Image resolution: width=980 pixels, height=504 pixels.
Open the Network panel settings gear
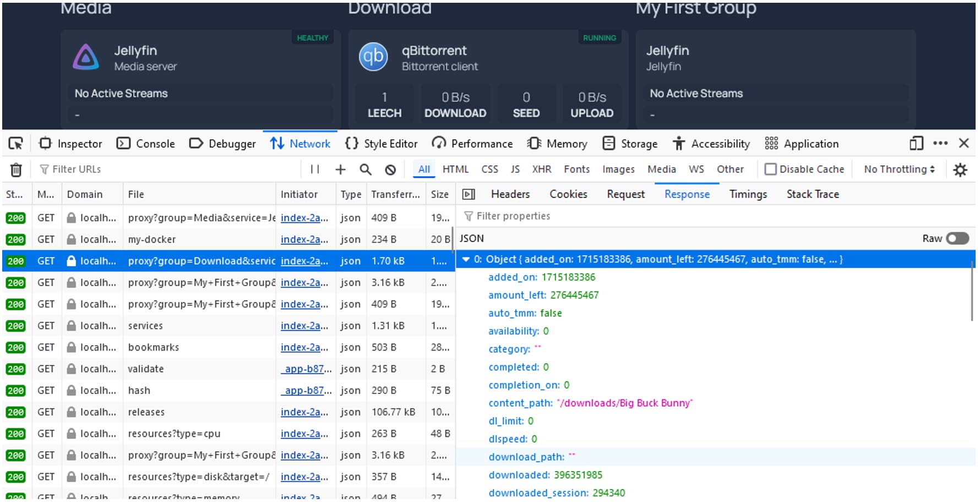pyautogui.click(x=960, y=169)
